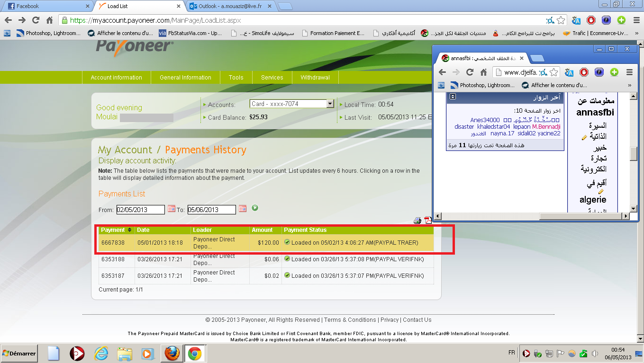
Task: Switch to Chrome on the taskbar
Action: pyautogui.click(x=195, y=354)
